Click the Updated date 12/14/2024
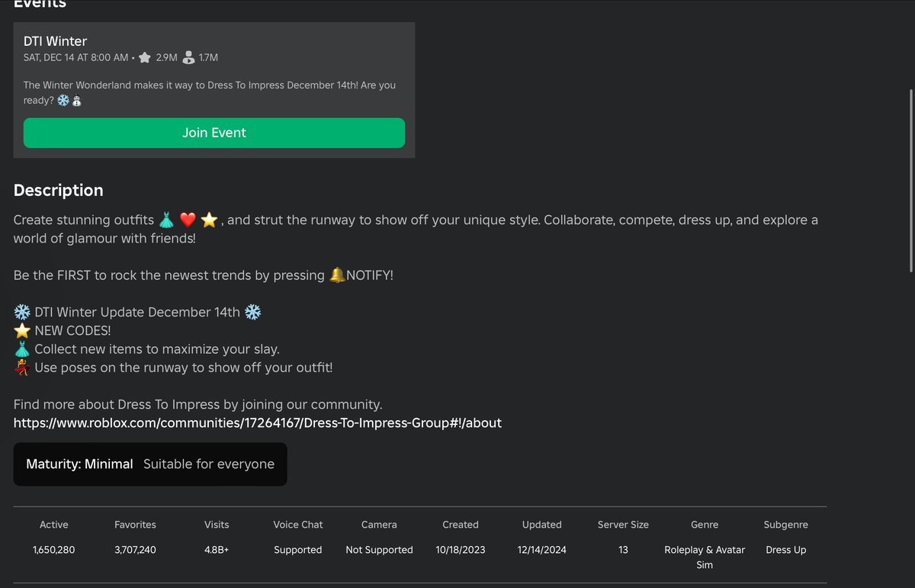This screenshot has width=915, height=588. pyautogui.click(x=542, y=550)
